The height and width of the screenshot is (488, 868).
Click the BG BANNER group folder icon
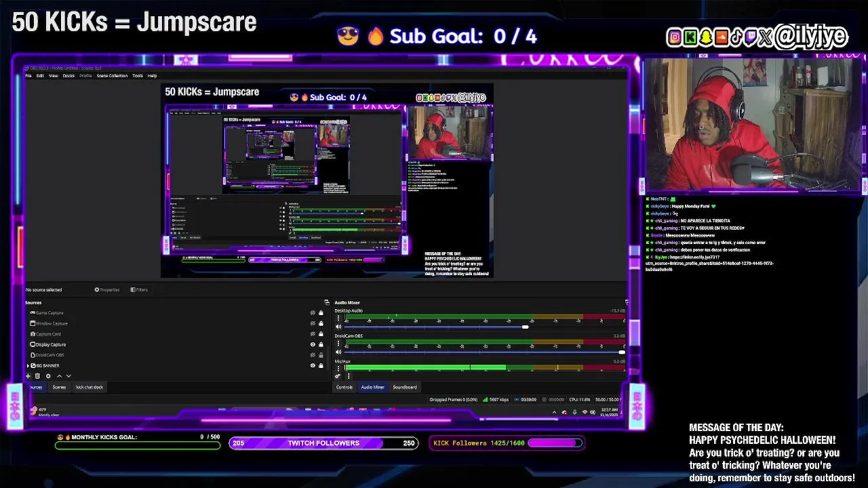click(33, 365)
